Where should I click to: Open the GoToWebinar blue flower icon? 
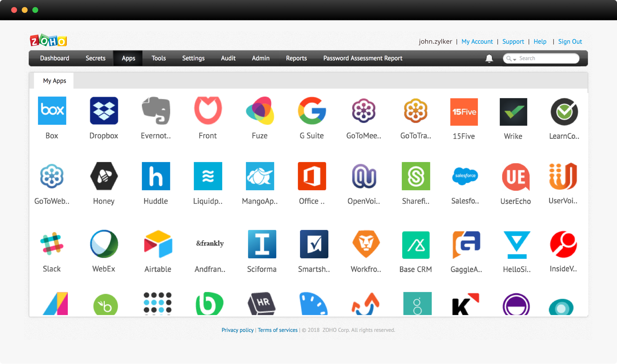point(52,176)
